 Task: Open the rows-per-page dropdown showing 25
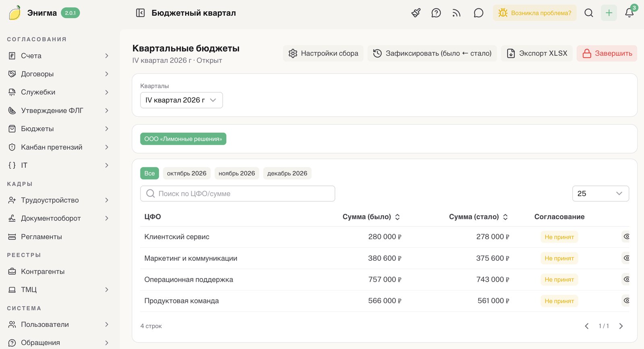pyautogui.click(x=601, y=193)
